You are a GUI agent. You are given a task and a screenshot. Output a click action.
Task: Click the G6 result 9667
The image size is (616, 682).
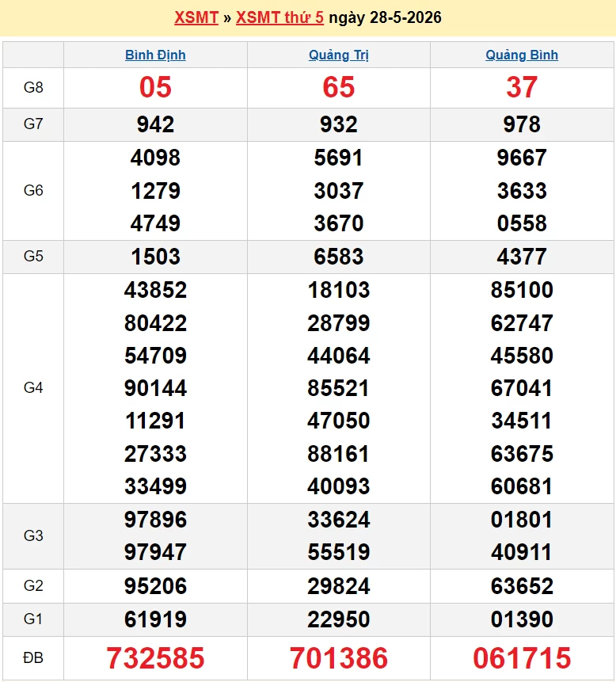[522, 158]
